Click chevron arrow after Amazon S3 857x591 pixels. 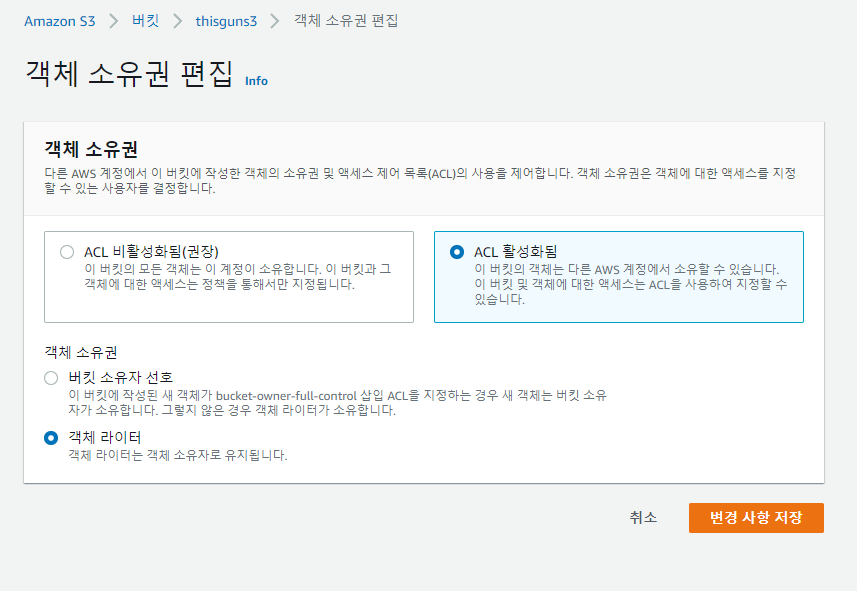point(113,21)
